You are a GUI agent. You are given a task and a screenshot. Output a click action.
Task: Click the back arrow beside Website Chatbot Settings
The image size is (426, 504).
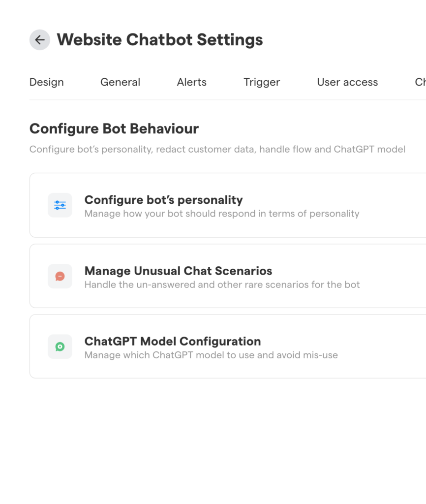pos(40,40)
